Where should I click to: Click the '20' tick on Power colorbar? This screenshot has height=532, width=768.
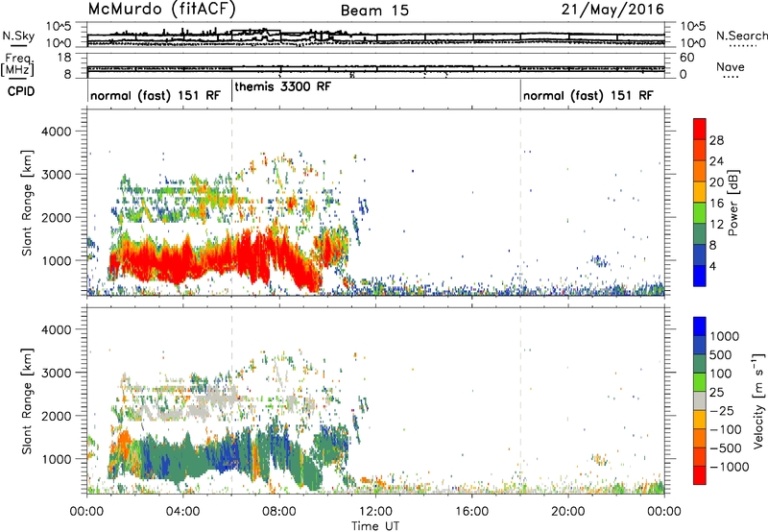[716, 182]
